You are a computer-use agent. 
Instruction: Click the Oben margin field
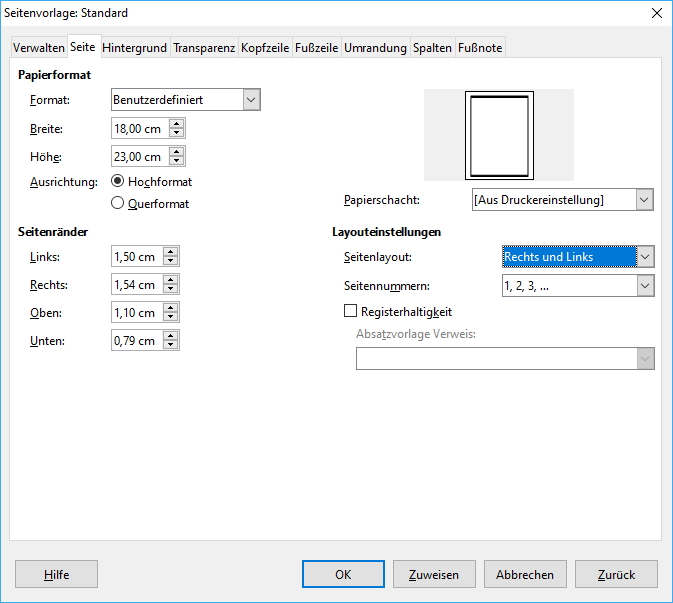pos(137,312)
